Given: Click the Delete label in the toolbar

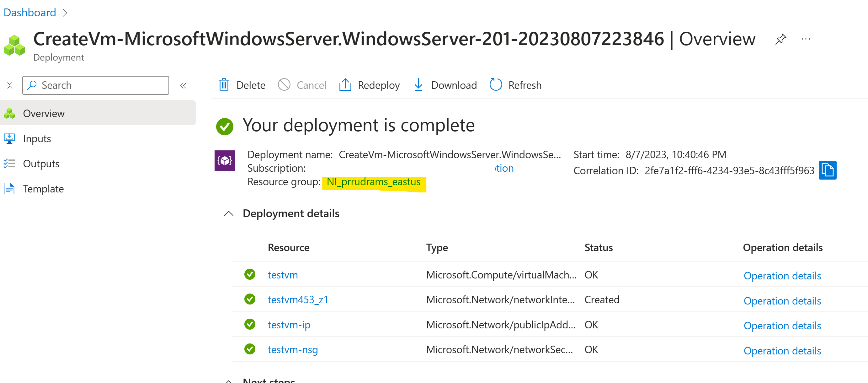Looking at the screenshot, I should [x=251, y=85].
